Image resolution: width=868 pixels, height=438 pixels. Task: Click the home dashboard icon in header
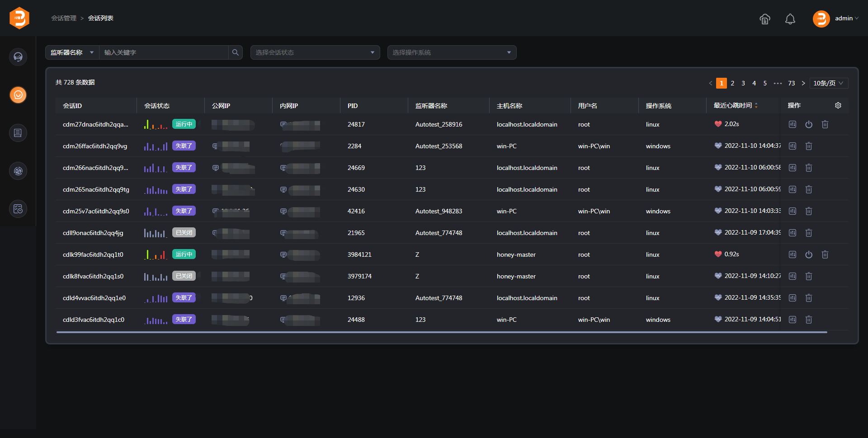coord(765,19)
